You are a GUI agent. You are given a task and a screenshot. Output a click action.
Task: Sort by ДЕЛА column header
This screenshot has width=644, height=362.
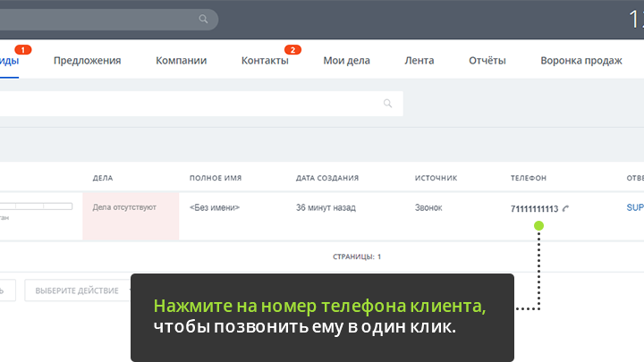click(x=103, y=178)
